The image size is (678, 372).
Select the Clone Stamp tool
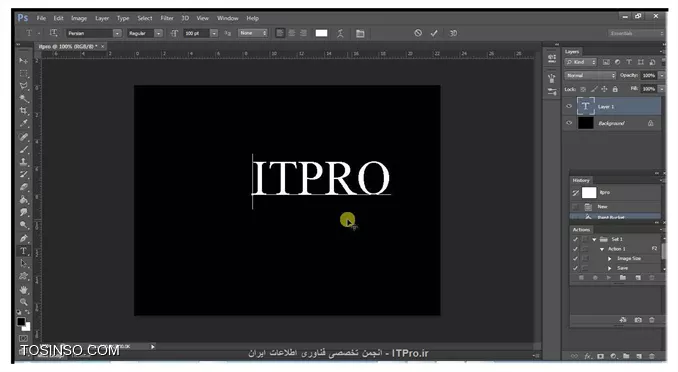(23, 162)
